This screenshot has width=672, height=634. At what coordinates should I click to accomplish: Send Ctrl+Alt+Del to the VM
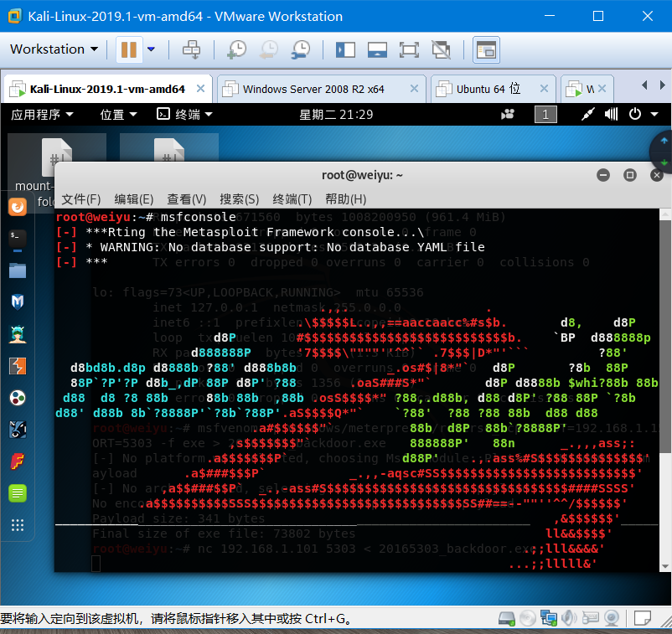pyautogui.click(x=191, y=49)
